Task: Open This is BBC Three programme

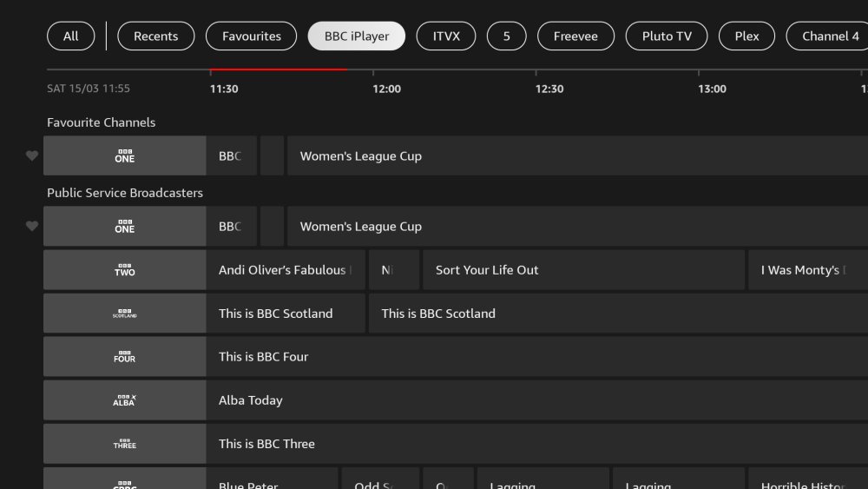Action: click(x=537, y=444)
